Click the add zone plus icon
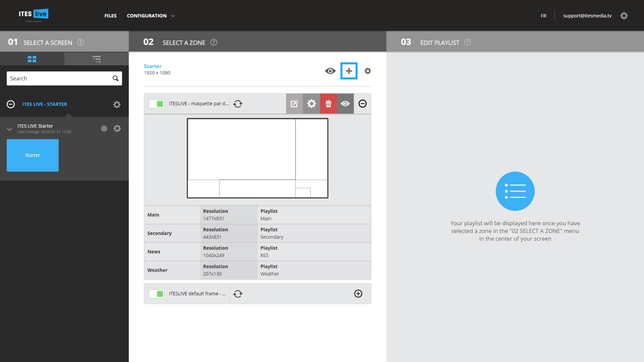Screen dimensions: 644x362 [349, 71]
